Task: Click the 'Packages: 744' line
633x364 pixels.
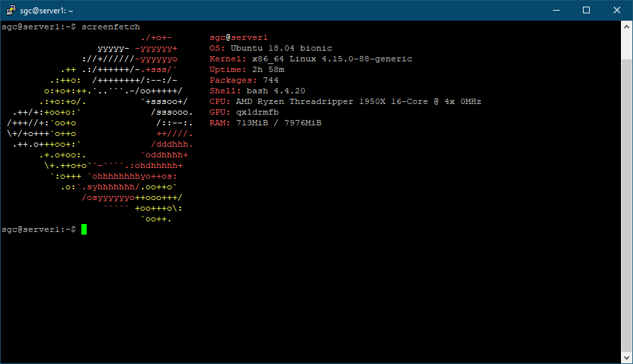Action: [x=244, y=80]
